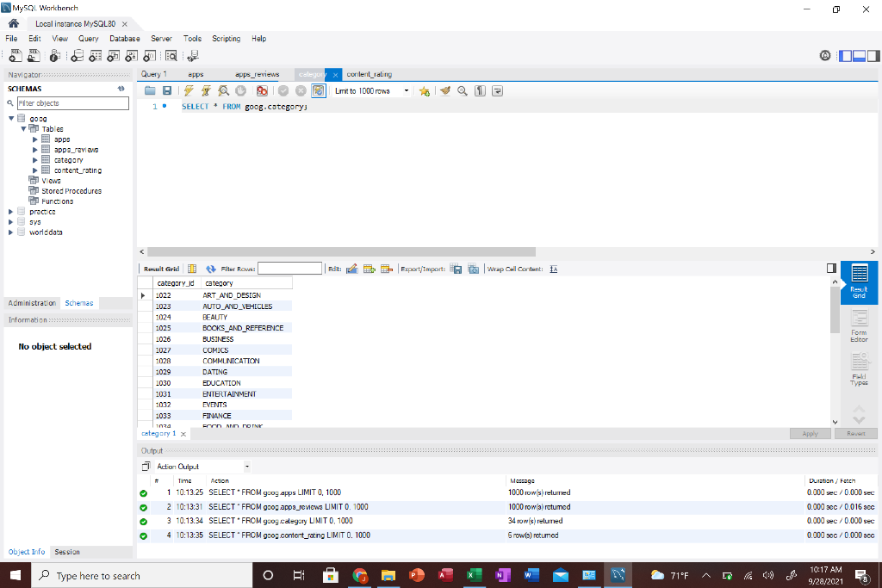882x588 pixels.
Task: Insert new row icon in result grid
Action: coord(369,269)
